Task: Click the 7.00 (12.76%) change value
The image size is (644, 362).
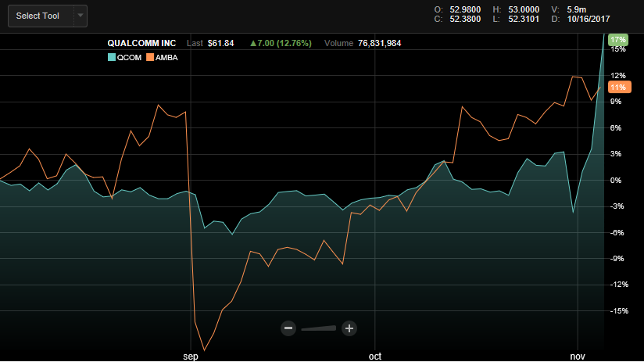Action: 281,43
